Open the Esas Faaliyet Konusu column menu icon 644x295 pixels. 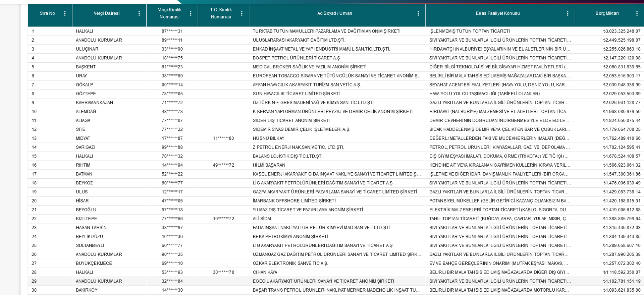coord(567,13)
